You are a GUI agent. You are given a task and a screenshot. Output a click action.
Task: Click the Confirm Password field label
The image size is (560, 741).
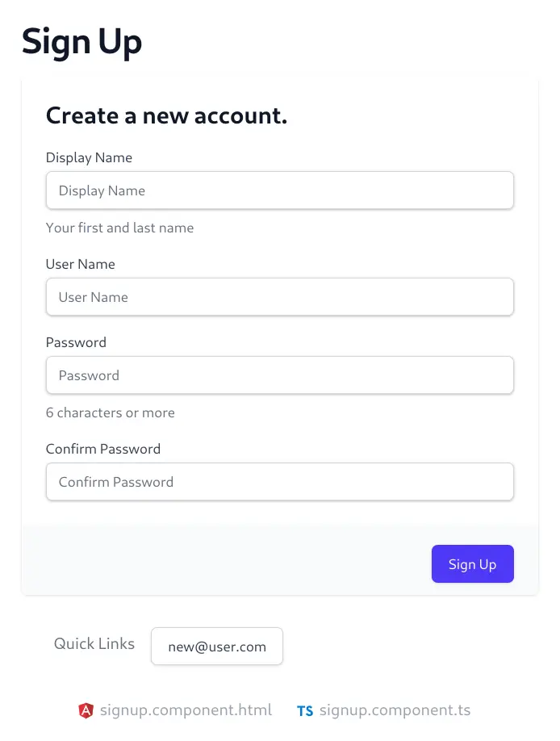pos(103,449)
